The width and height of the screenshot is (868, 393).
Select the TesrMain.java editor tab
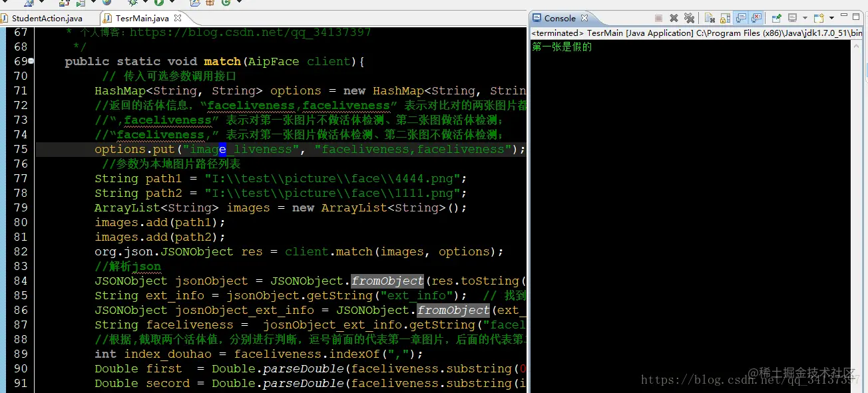(x=142, y=19)
